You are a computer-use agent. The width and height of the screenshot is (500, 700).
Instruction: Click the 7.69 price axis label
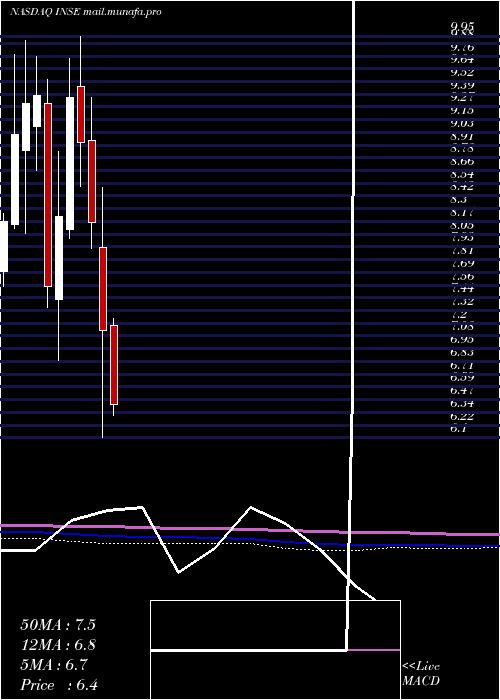coord(462,263)
